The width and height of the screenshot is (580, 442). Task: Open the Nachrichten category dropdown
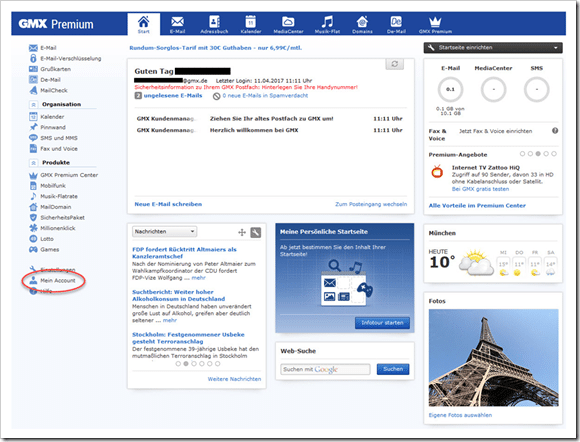tap(164, 232)
